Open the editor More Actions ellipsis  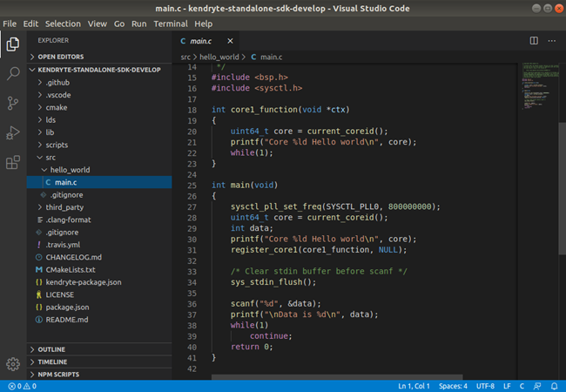click(x=552, y=41)
